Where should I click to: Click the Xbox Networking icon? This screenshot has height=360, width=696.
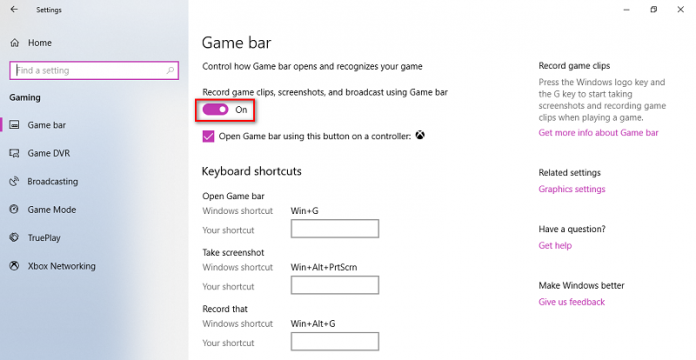[14, 266]
